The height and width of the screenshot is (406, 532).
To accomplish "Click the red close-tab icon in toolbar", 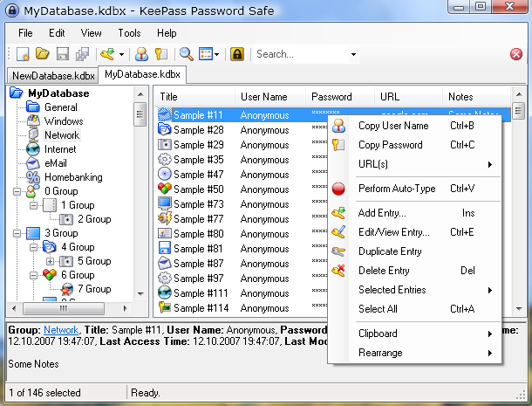I will [516, 54].
